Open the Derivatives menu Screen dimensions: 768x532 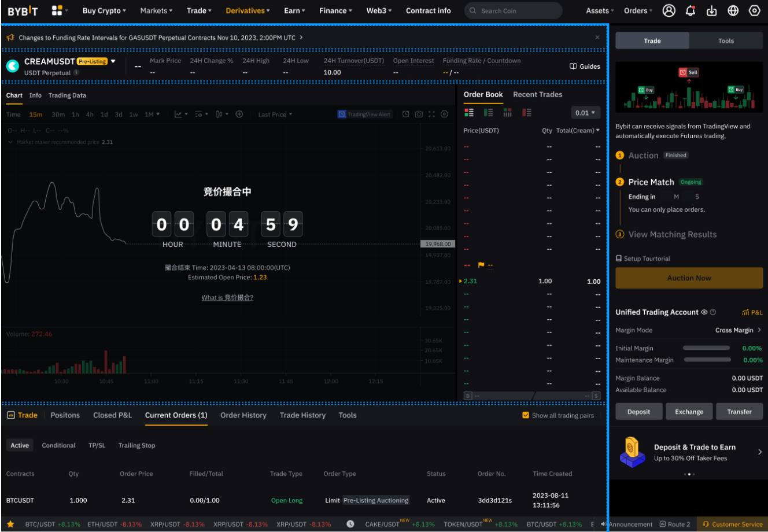coord(248,10)
